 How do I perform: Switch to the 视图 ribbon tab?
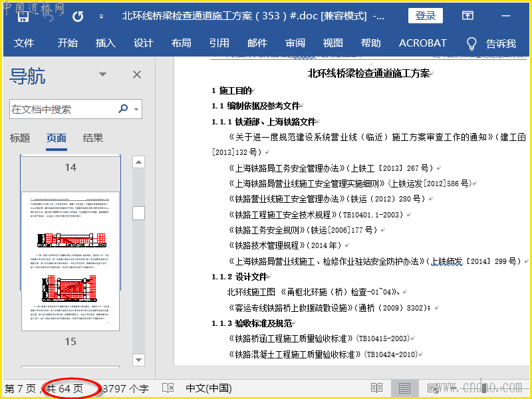[333, 43]
